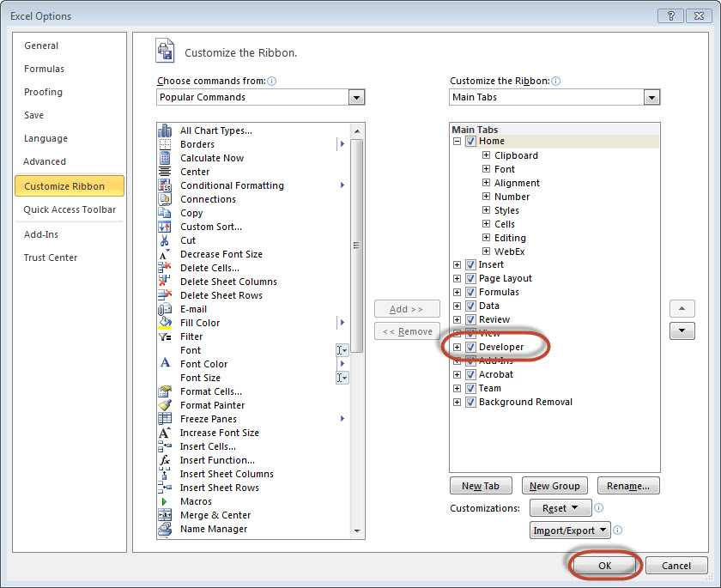Switch to the Quick Access Toolbar category
Image resolution: width=721 pixels, height=588 pixels.
click(x=70, y=209)
